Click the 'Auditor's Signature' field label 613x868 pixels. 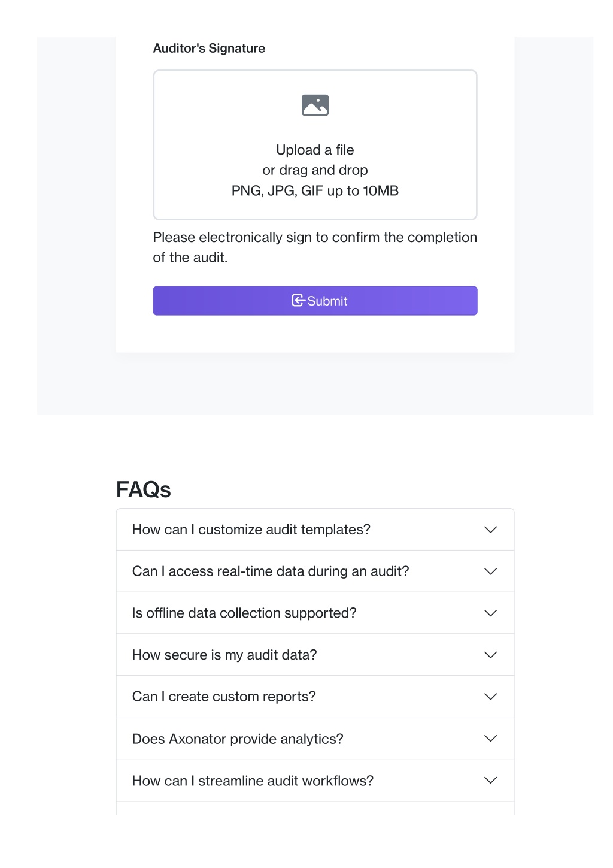[x=209, y=49]
